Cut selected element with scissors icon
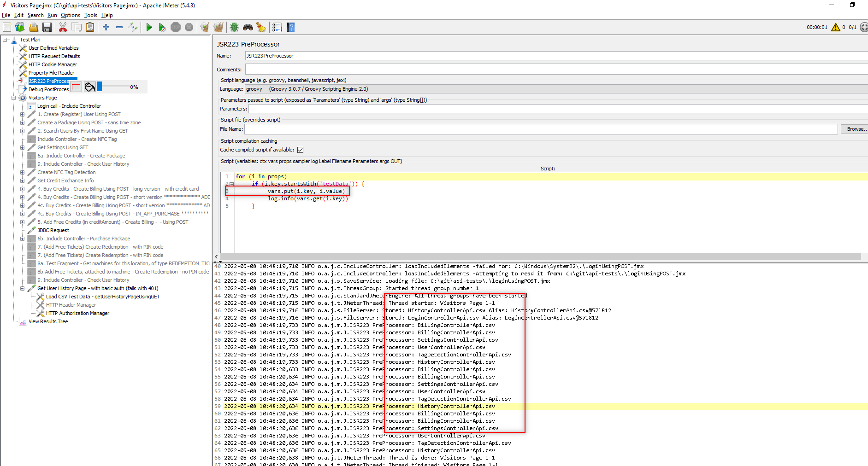This screenshot has height=466, width=868. (x=63, y=28)
